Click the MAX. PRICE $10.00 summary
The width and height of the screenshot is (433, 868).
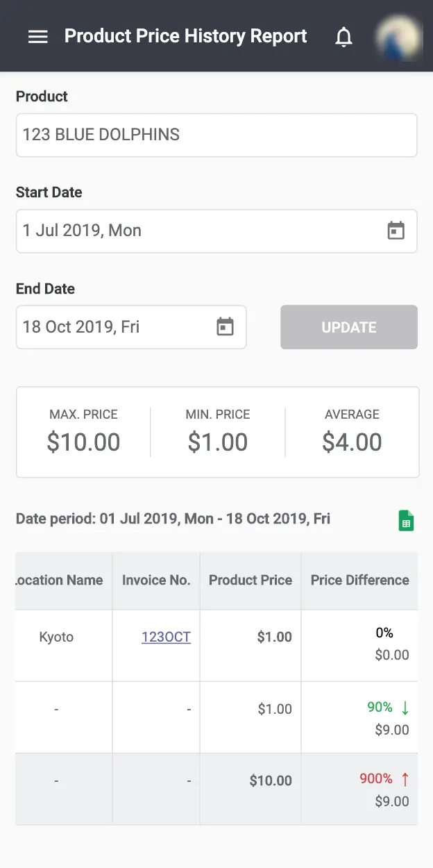(83, 432)
